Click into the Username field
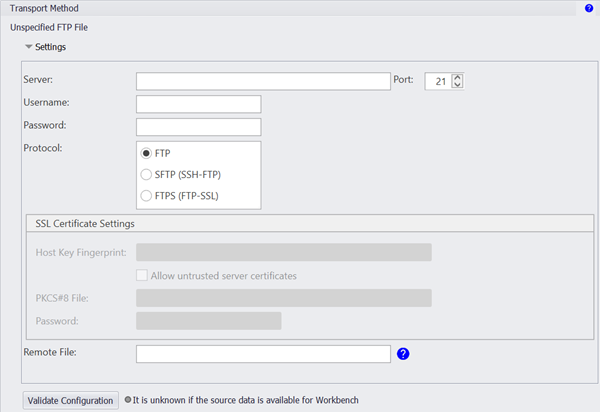Screen dimensions: 600x412 (x=199, y=104)
